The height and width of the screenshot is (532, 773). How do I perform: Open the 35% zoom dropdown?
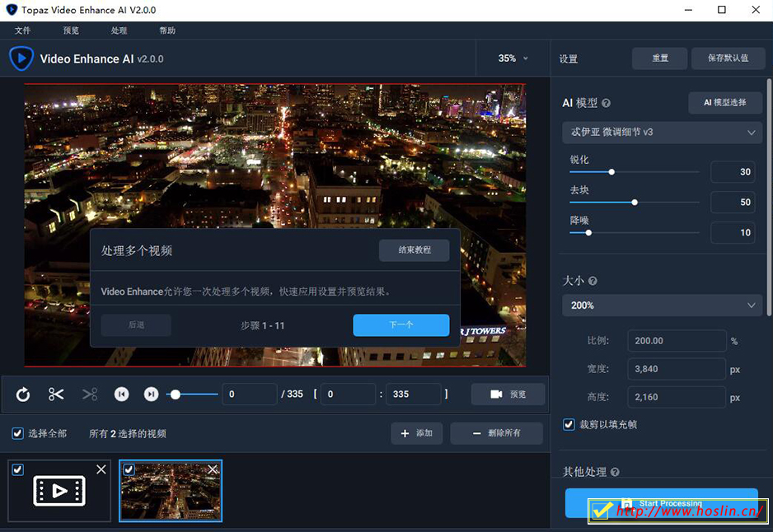tap(513, 58)
